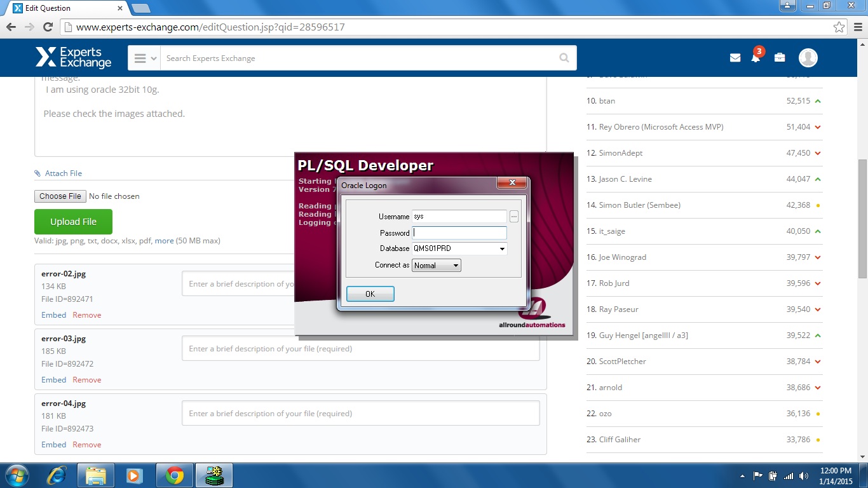Click the browser Forward arrow
This screenshot has height=488, width=868.
coord(29,27)
